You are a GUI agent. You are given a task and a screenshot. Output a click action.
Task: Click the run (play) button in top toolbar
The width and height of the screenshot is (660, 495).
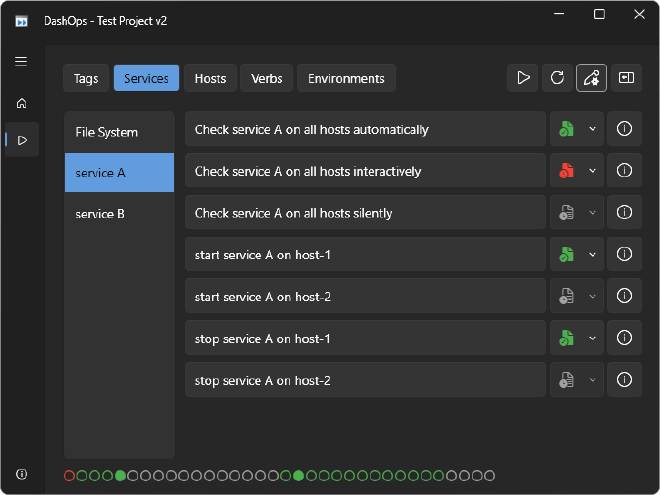[523, 78]
